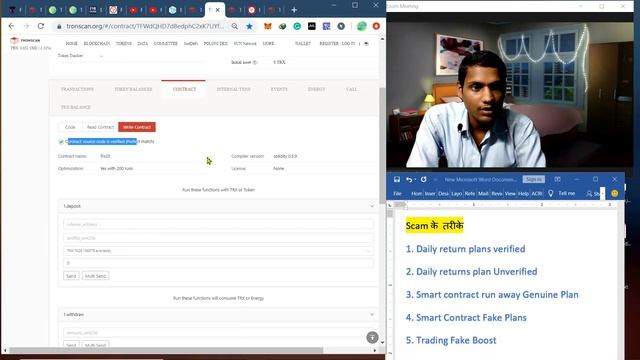Open the TOKENS menu on Tronscan

coord(124,43)
